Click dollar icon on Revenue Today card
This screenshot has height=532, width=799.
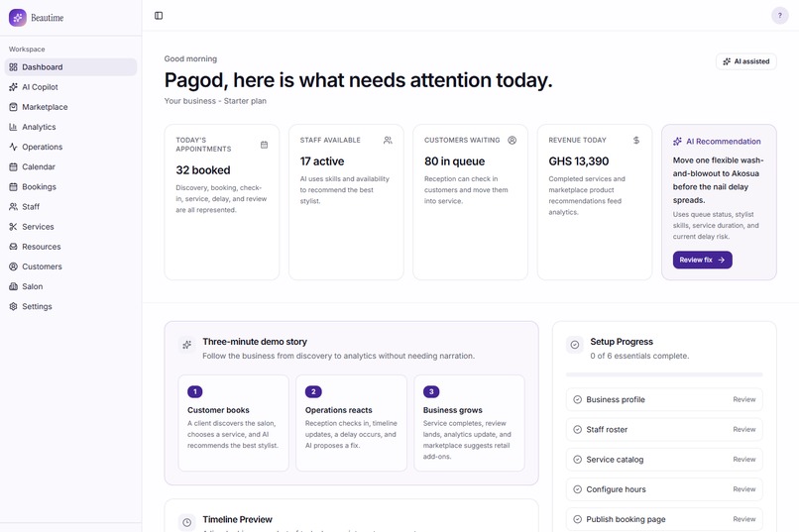click(x=636, y=140)
